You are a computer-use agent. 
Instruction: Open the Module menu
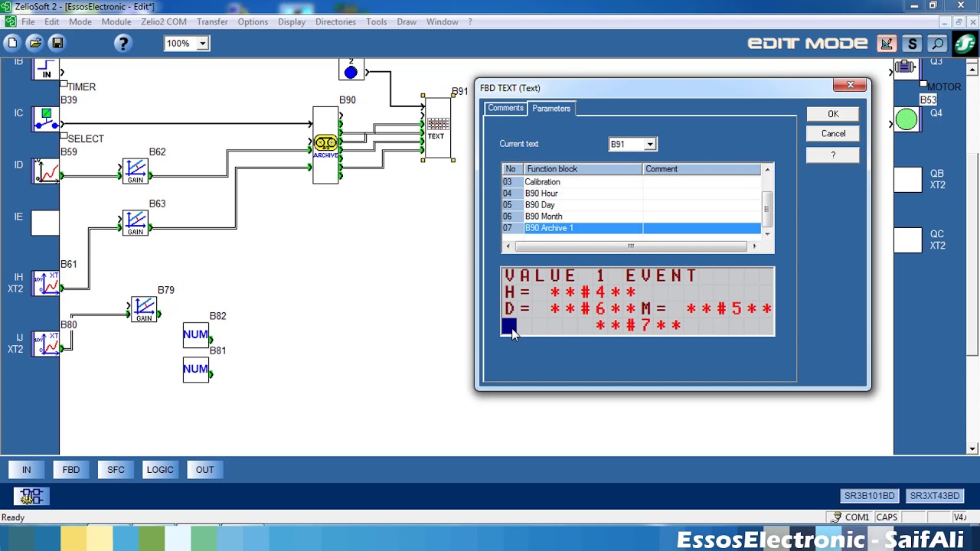click(116, 21)
